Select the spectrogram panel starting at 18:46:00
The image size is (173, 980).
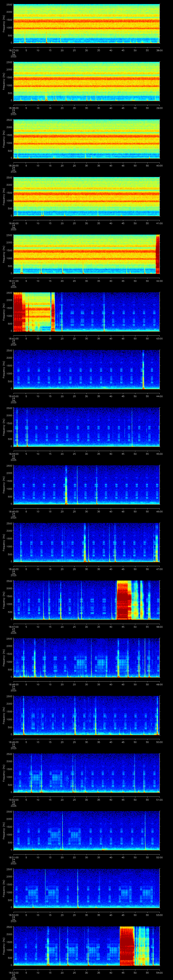click(86, 543)
